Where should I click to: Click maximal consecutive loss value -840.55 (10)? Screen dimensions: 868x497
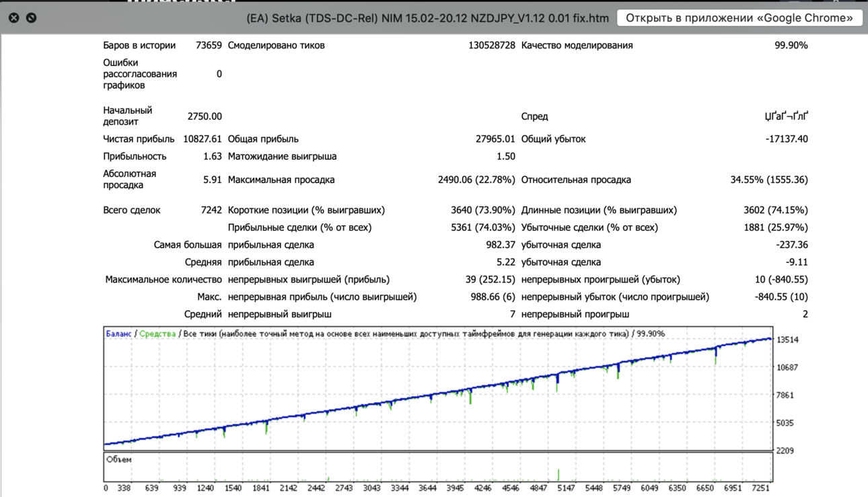(x=781, y=297)
